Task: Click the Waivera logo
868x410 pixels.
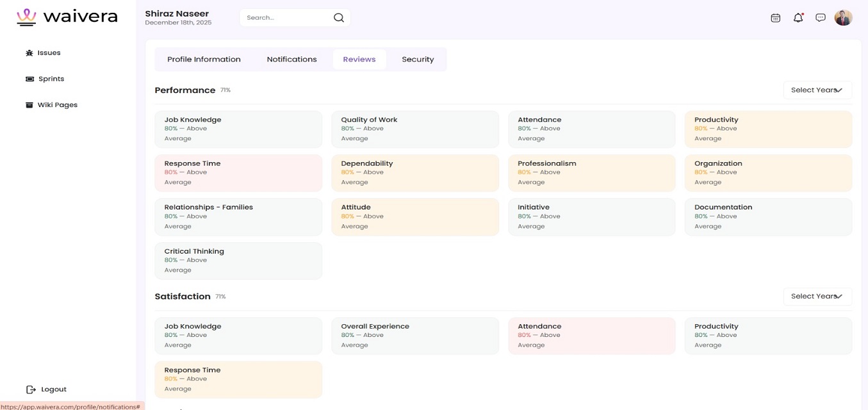Action: (67, 17)
